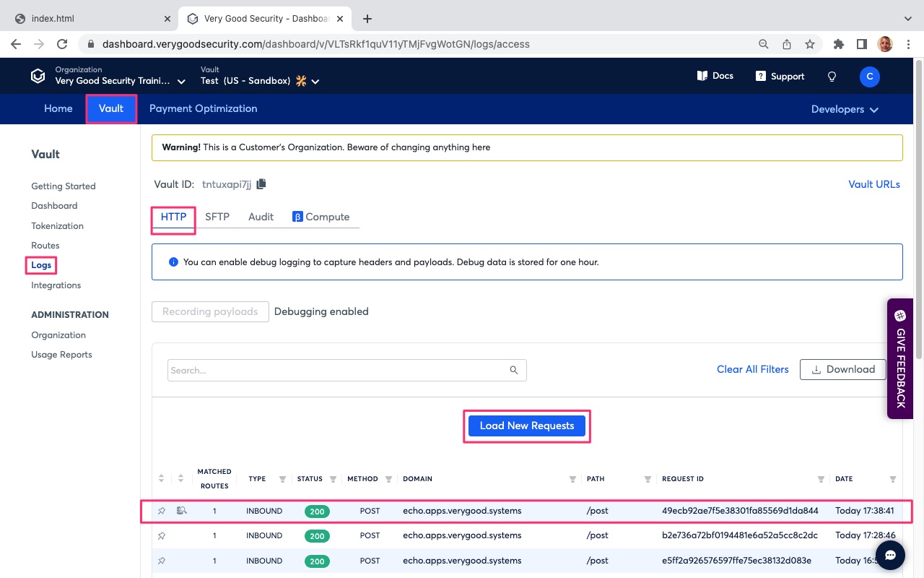The width and height of the screenshot is (924, 578).
Task: Click Clear All Filters link
Action: pyautogui.click(x=753, y=369)
